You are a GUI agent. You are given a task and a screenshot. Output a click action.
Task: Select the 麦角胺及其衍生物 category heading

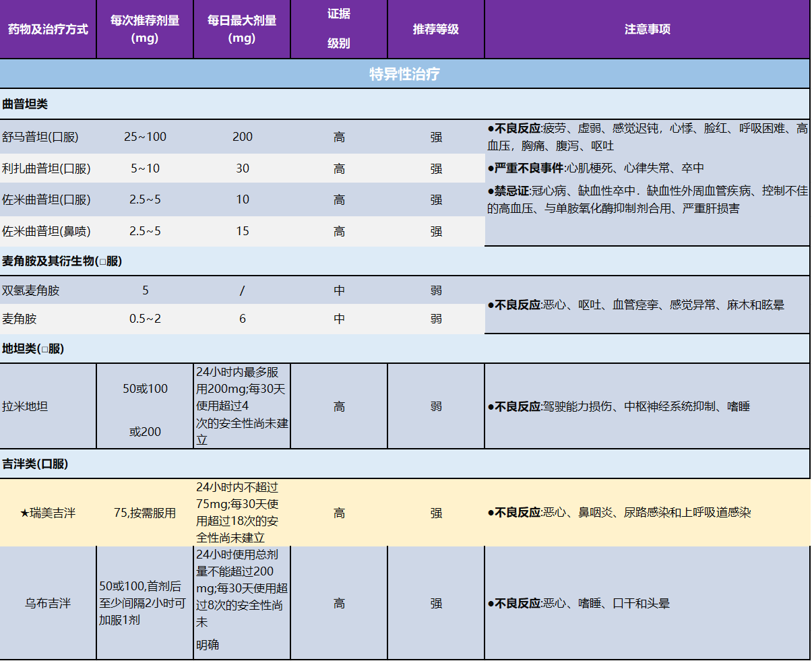coord(62,261)
